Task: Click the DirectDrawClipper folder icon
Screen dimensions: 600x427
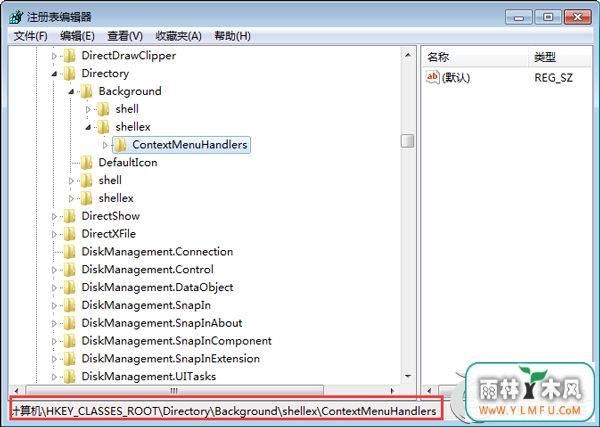Action: [70, 56]
